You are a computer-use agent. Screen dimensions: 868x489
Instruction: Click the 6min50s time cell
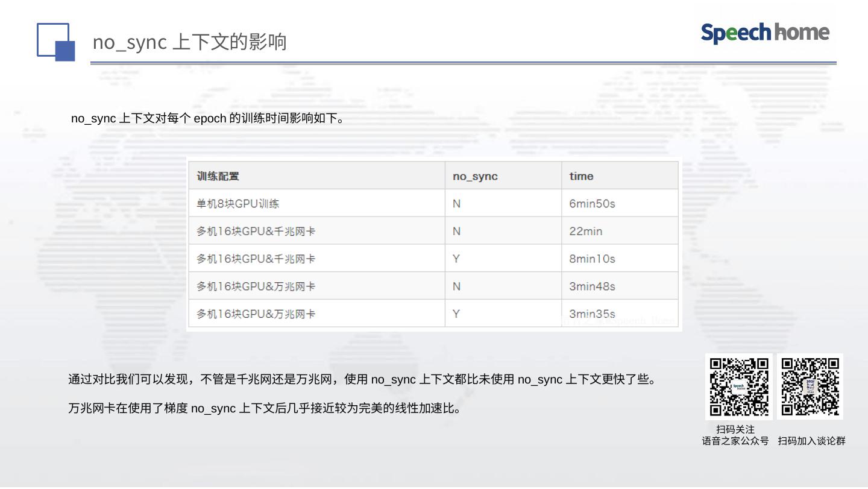click(x=592, y=204)
